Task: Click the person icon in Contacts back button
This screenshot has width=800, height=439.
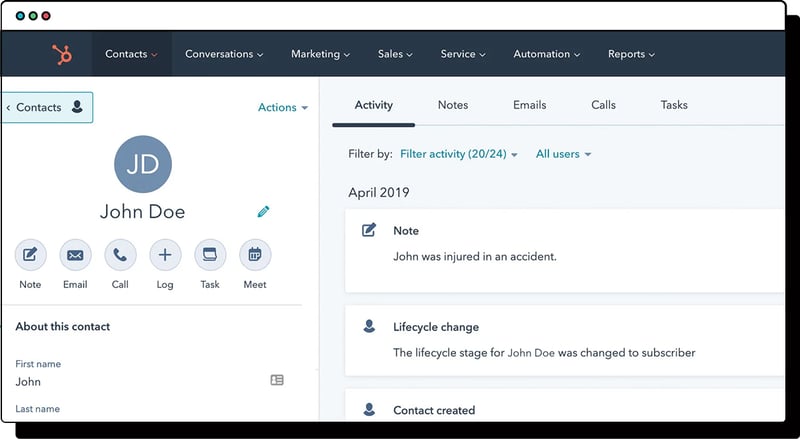Action: click(77, 107)
